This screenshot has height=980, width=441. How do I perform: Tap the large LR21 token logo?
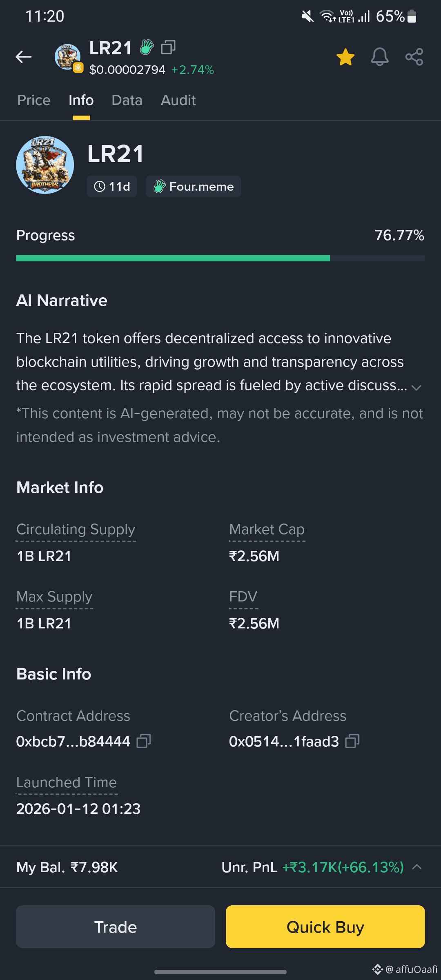45,165
